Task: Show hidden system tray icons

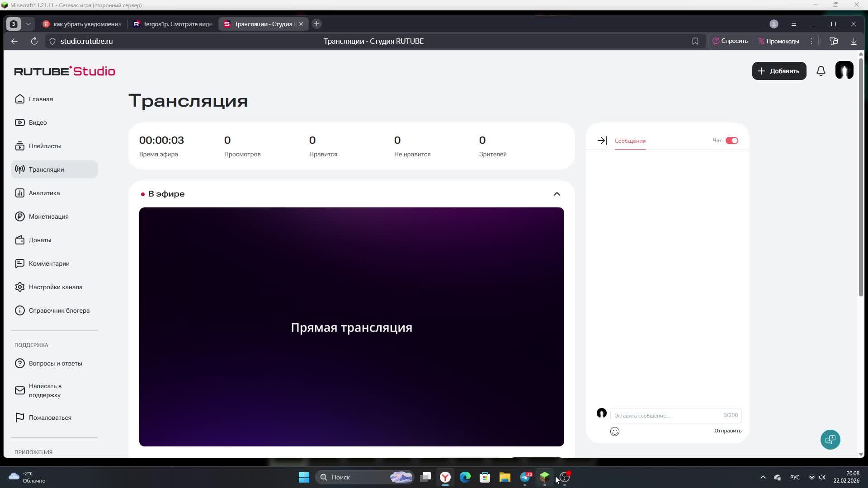Action: pyautogui.click(x=763, y=477)
